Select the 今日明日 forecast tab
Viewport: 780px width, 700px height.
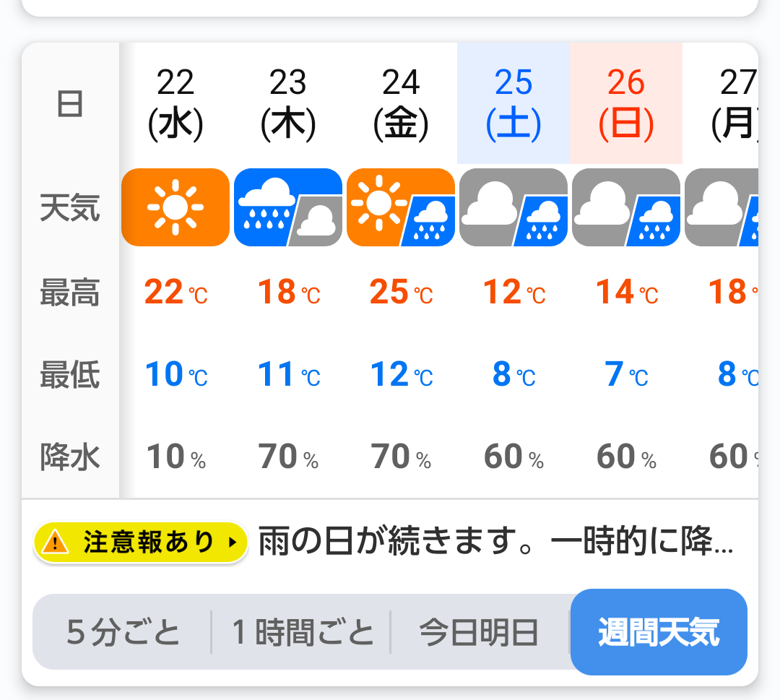480,632
